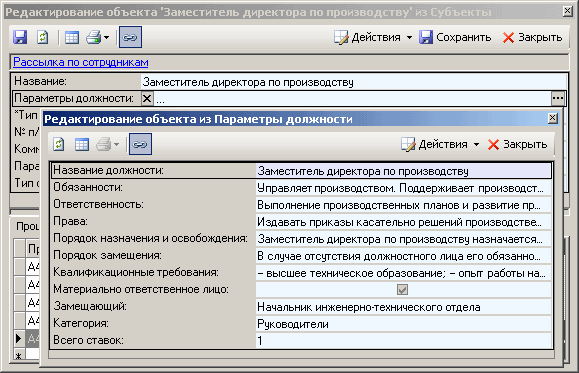Open Действия menu in Параметры должности dialog
The height and width of the screenshot is (373, 579).
coord(440,144)
